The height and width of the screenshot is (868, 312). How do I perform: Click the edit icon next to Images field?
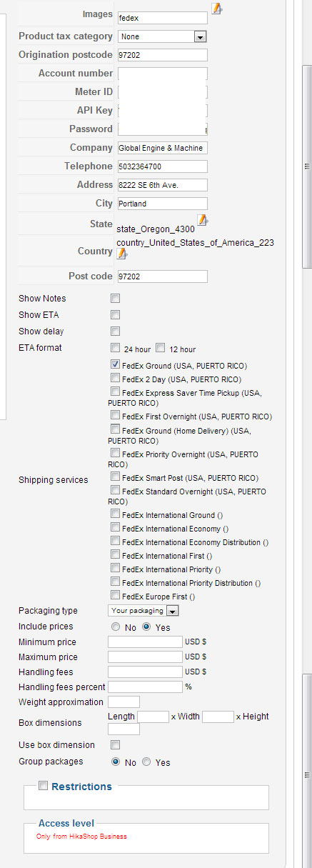point(217,9)
